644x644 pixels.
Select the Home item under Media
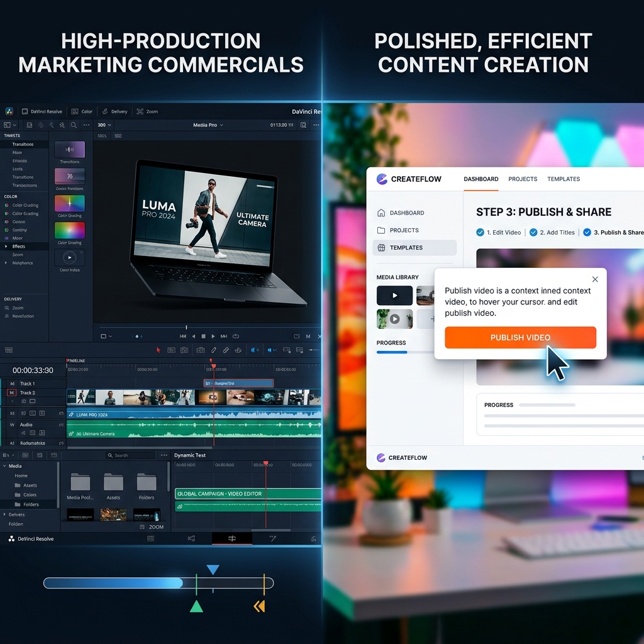click(x=21, y=475)
